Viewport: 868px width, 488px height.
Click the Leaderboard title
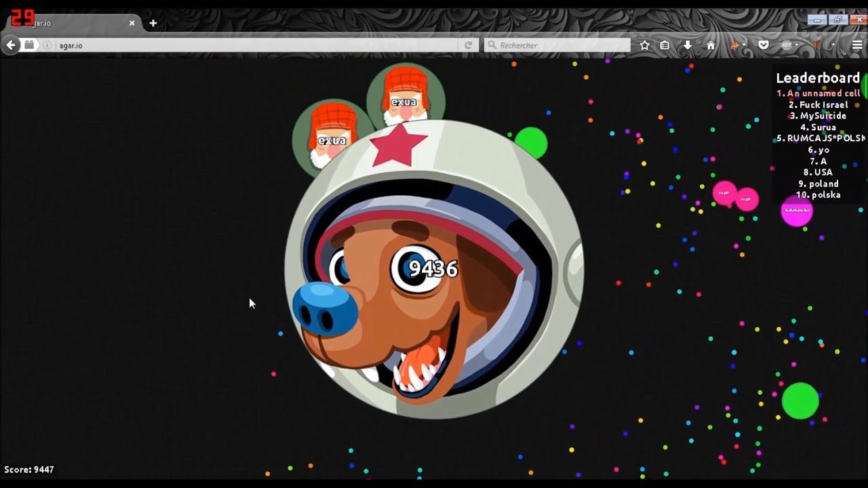(x=818, y=78)
